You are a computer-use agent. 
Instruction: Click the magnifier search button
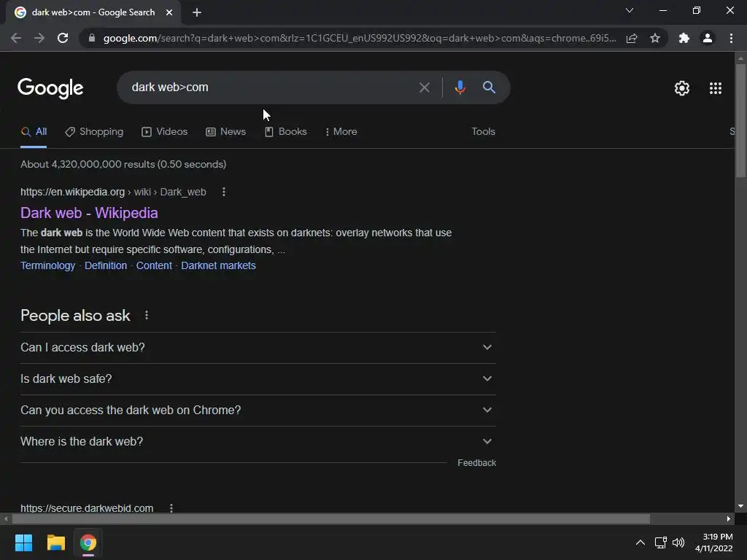pos(489,87)
